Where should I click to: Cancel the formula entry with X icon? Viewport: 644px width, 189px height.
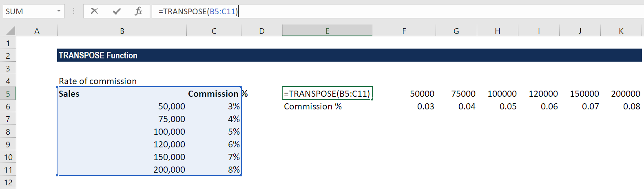(x=94, y=11)
